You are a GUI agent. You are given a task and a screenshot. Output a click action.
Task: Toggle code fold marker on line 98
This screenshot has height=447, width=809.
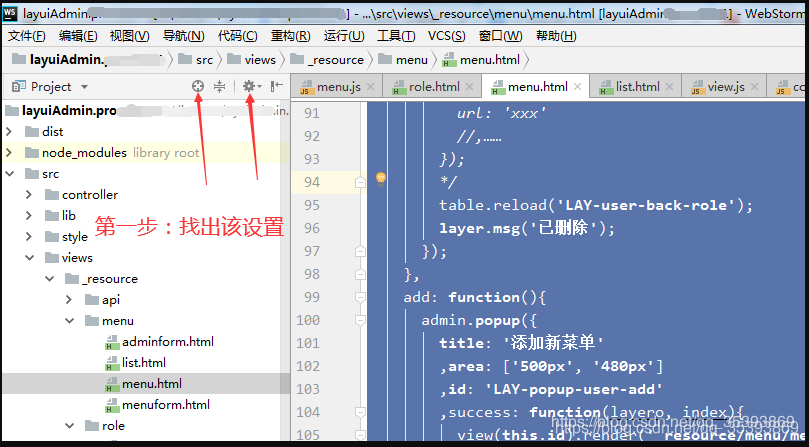coord(360,274)
